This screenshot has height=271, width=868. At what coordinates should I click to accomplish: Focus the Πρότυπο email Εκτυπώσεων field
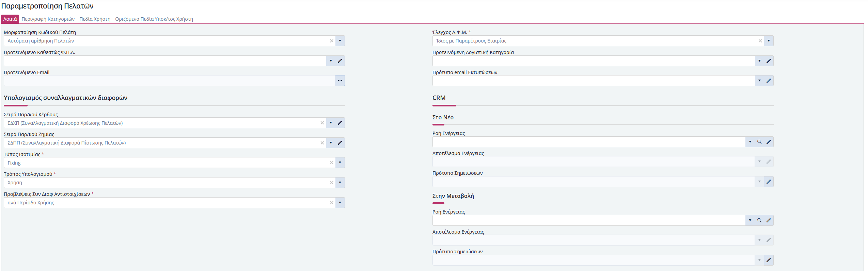pos(594,81)
